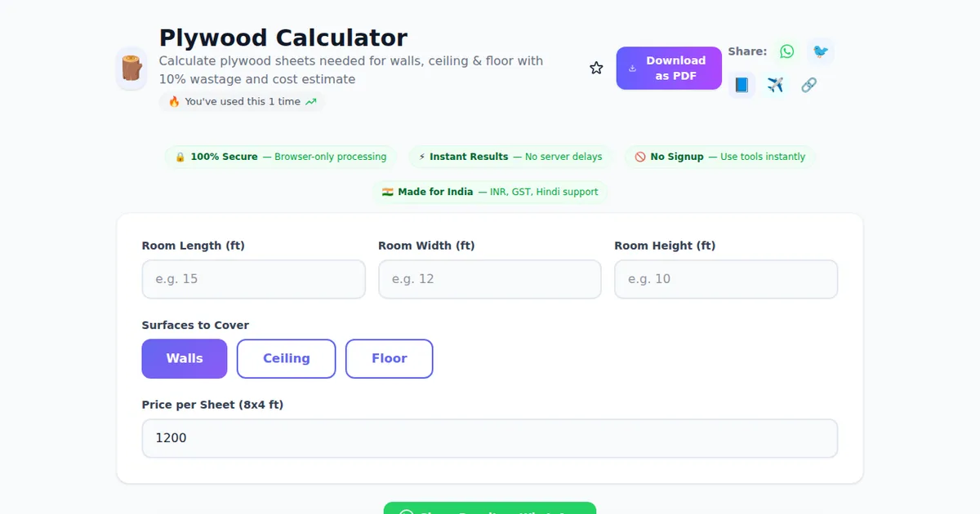Select the Room Height input field
The image size is (980, 514).
[725, 279]
